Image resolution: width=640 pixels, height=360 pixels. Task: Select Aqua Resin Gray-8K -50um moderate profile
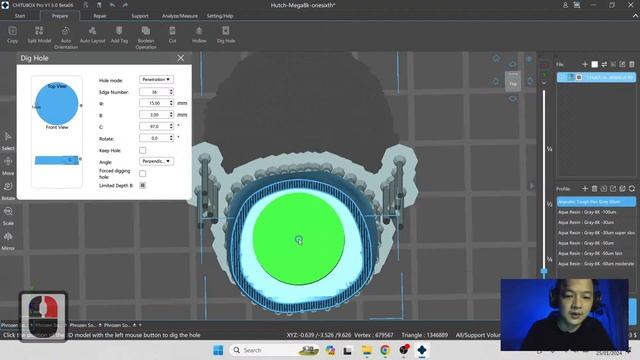596,264
